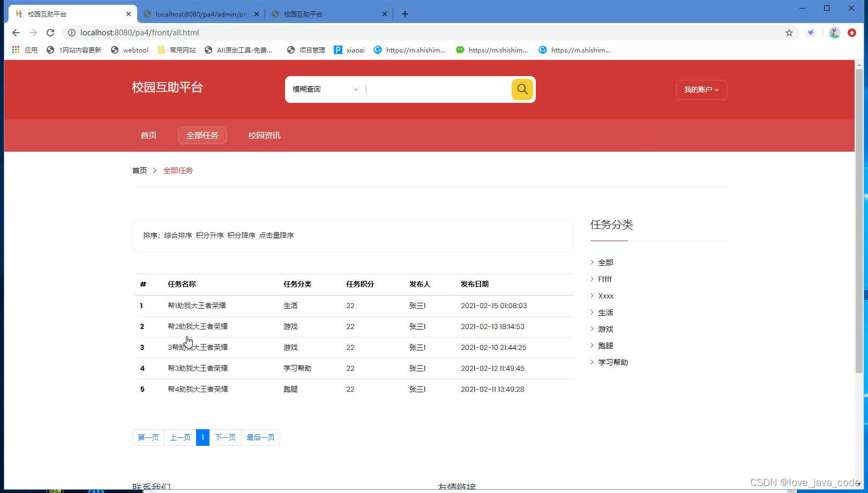Open task 帮3助我大王者荣耀
868x493 pixels.
198,368
